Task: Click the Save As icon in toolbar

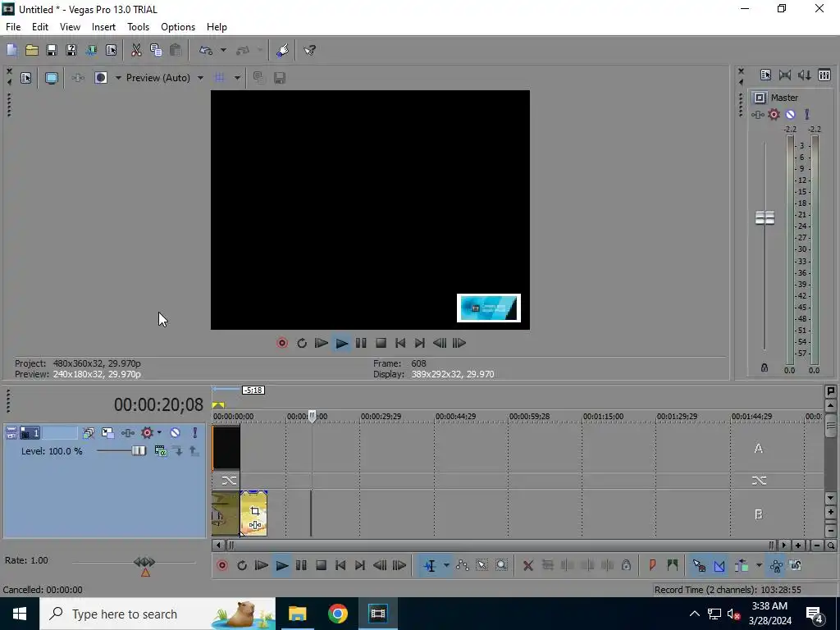Action: [x=71, y=50]
